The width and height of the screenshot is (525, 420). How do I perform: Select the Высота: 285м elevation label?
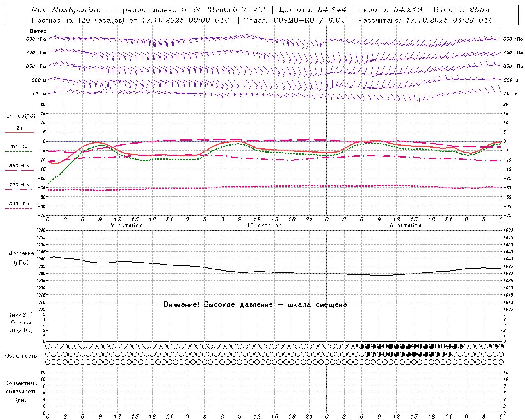tap(461, 10)
